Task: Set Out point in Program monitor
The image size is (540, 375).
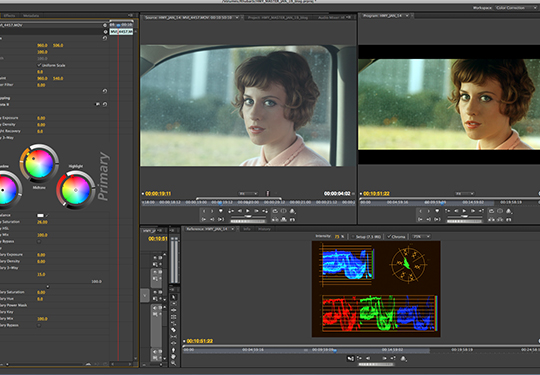Action: point(429,211)
